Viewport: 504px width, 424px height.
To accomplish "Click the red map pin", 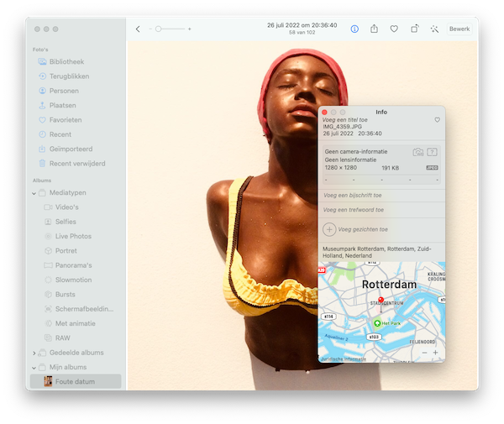I will point(381,301).
